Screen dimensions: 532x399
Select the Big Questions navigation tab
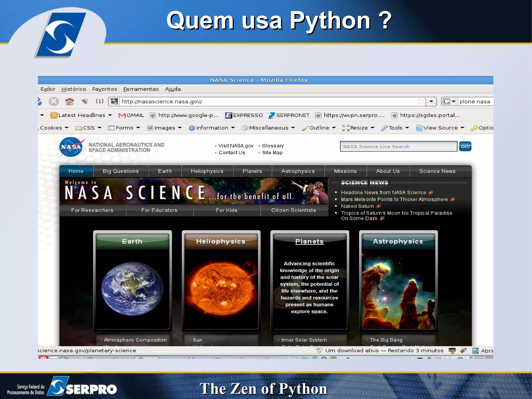[121, 171]
